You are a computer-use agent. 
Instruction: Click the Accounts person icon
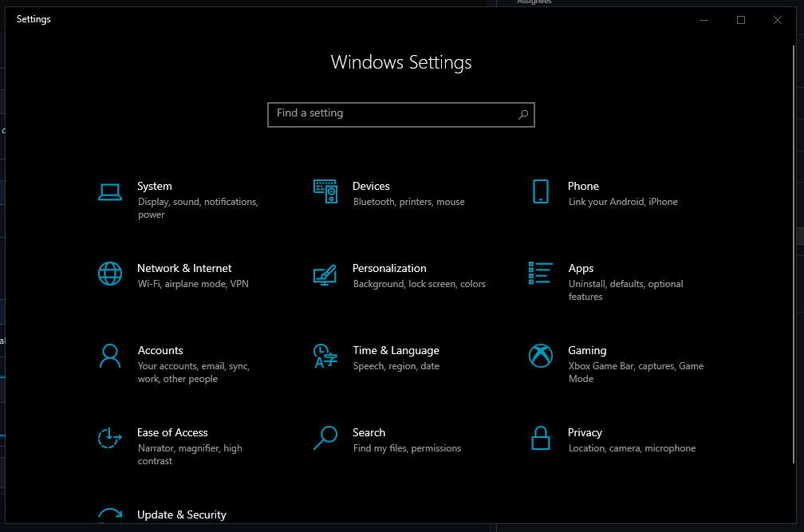click(110, 357)
